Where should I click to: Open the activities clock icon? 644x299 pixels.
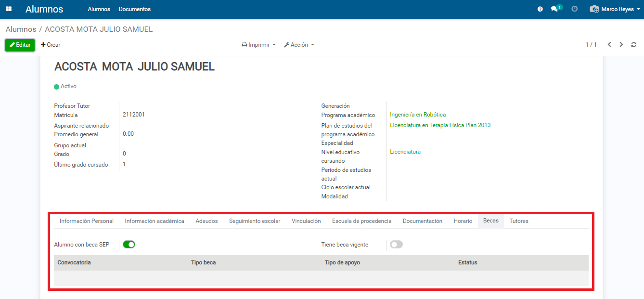pyautogui.click(x=574, y=9)
